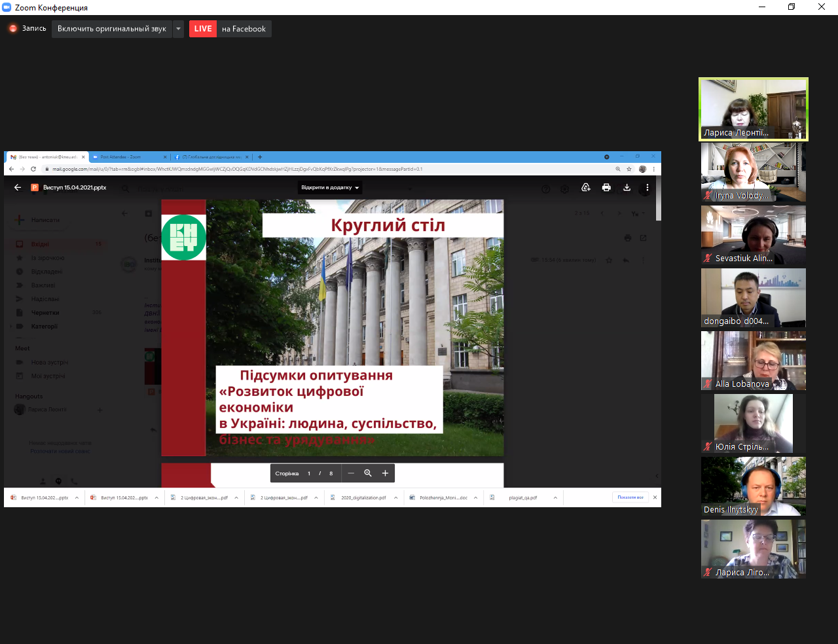Add file to Drive icon

[586, 188]
